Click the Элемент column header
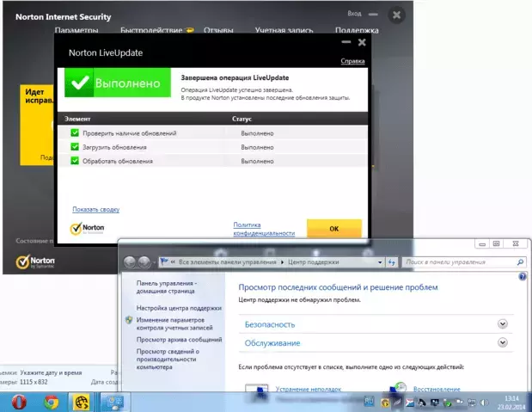The image size is (532, 412). [x=77, y=119]
